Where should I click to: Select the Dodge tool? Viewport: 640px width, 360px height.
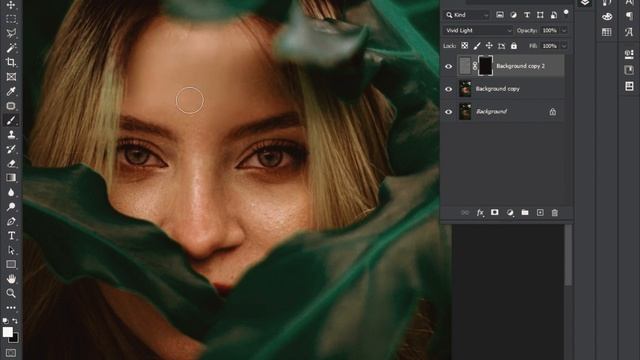[11, 207]
